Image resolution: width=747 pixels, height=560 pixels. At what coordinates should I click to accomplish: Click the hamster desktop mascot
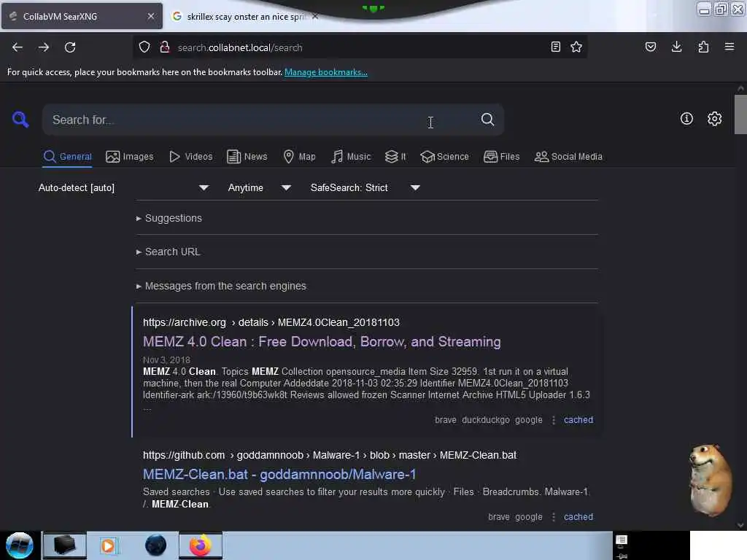pos(709,480)
